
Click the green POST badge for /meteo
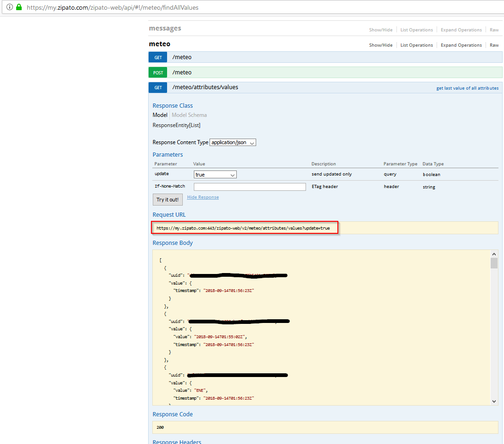(x=158, y=73)
